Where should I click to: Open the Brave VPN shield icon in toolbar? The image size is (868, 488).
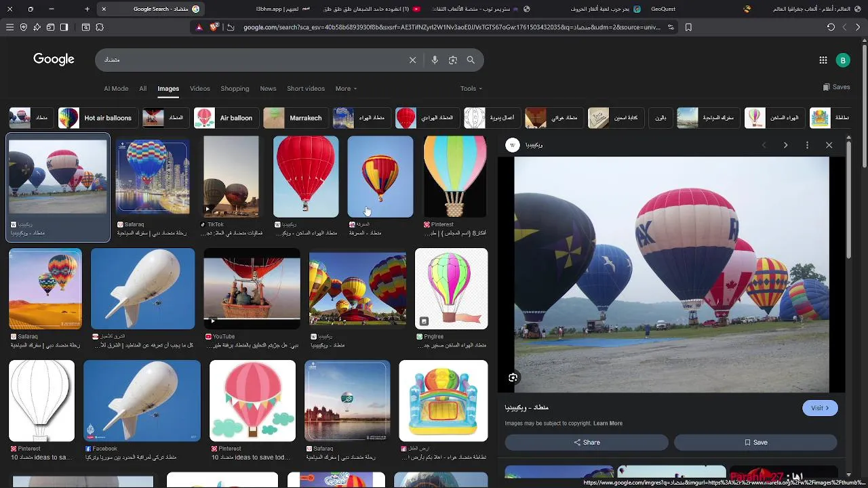[23, 27]
